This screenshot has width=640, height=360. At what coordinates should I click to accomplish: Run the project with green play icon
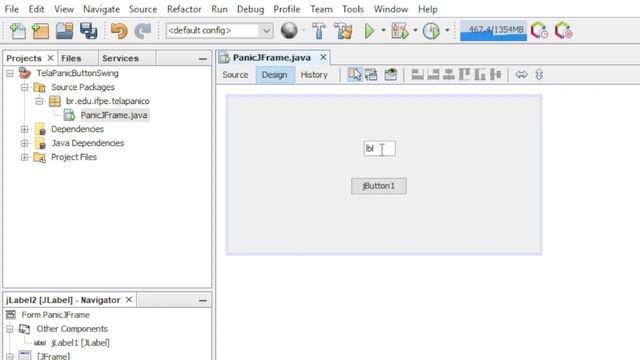(x=369, y=31)
